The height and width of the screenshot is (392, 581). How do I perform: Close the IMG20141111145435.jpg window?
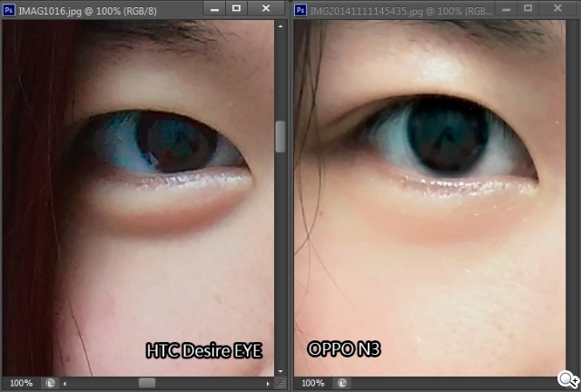coord(557,8)
